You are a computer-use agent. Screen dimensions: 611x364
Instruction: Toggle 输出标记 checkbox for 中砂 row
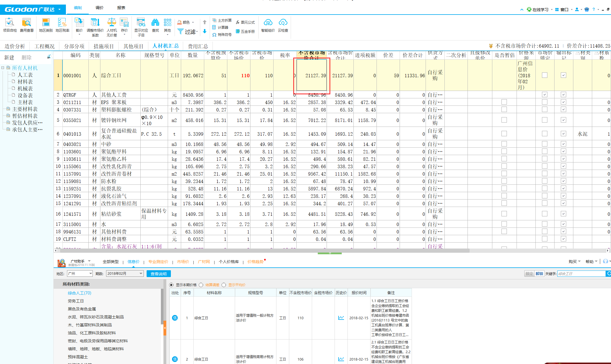click(x=563, y=144)
